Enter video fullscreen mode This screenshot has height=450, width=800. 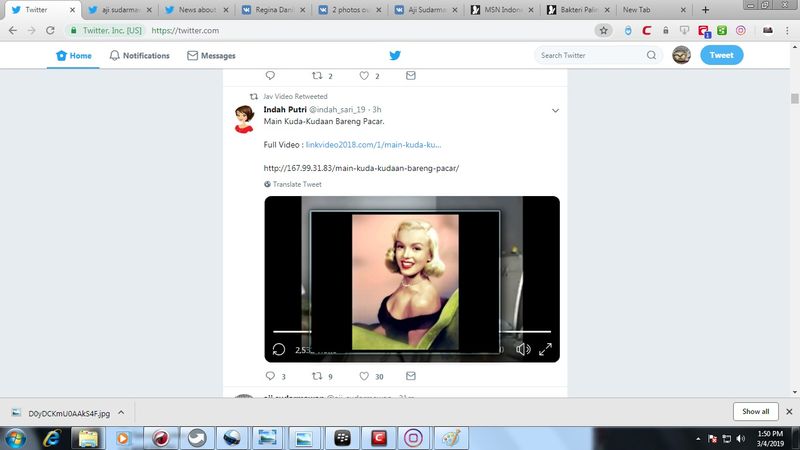click(x=545, y=349)
